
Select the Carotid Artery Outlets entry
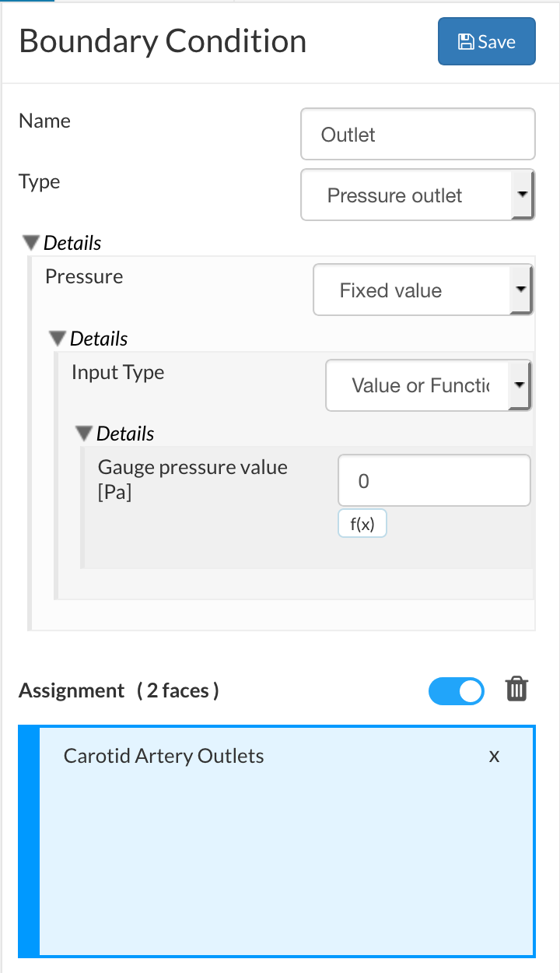click(164, 756)
